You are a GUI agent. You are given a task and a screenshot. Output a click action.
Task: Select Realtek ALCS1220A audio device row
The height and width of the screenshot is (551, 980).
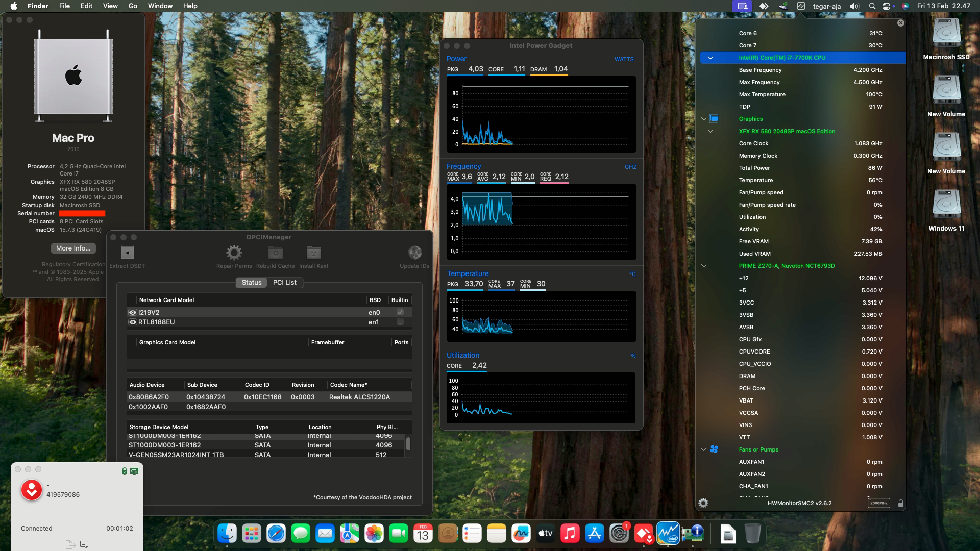[269, 397]
